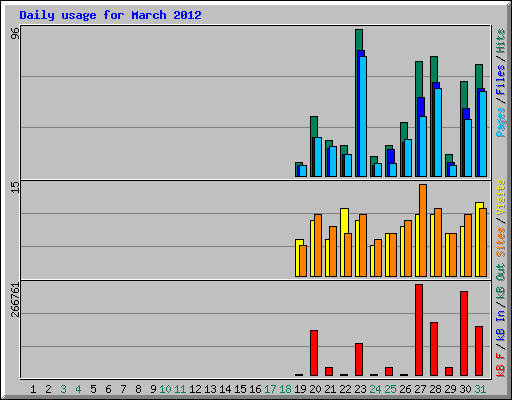Click the light-blue pages bar for day 31

point(483,134)
